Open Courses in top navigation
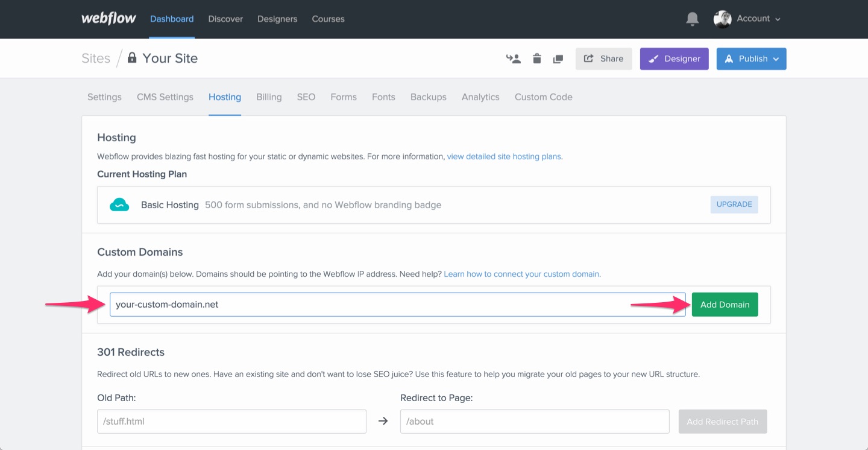Screen dimensions: 868x450 [329, 19]
